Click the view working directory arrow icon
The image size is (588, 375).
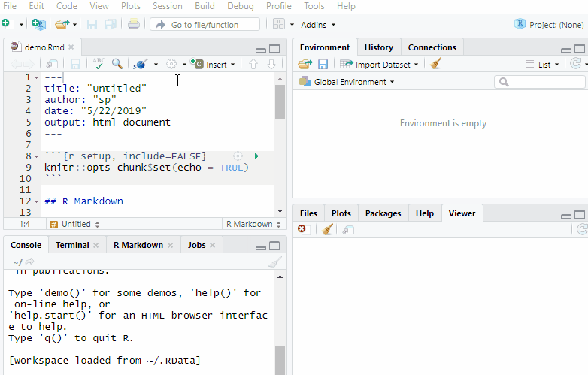coord(29,262)
